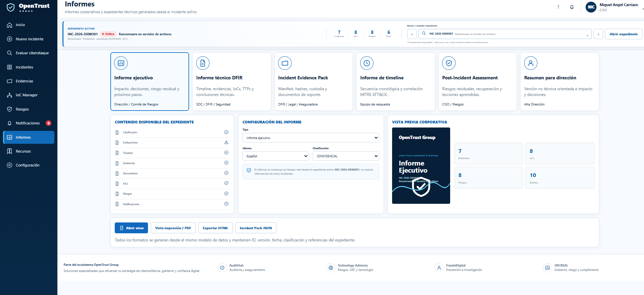Click the Crítico severity badge
644x295 pixels.
tap(108, 34)
